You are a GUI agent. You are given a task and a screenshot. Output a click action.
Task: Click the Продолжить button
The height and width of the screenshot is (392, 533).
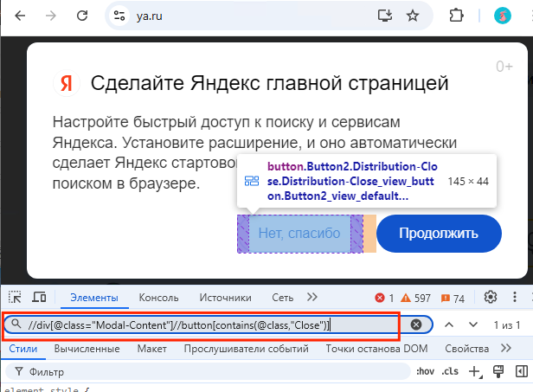pos(439,234)
